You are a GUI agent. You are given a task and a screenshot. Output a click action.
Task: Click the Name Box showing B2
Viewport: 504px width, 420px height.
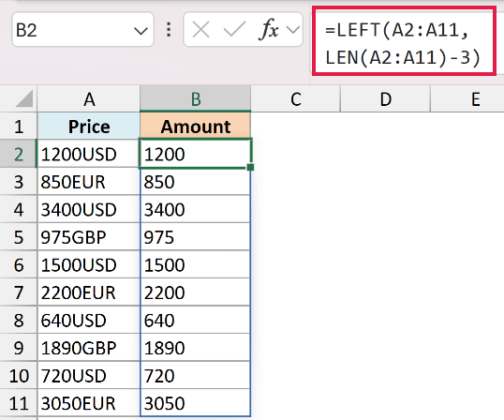83,30
